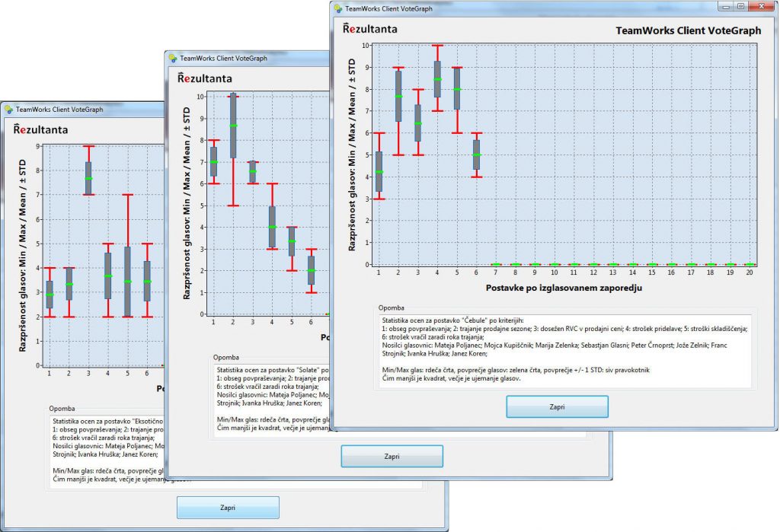The height and width of the screenshot is (532, 780).
Task: Click the front note's "Nosilci glasovnic" line
Action: click(555, 345)
